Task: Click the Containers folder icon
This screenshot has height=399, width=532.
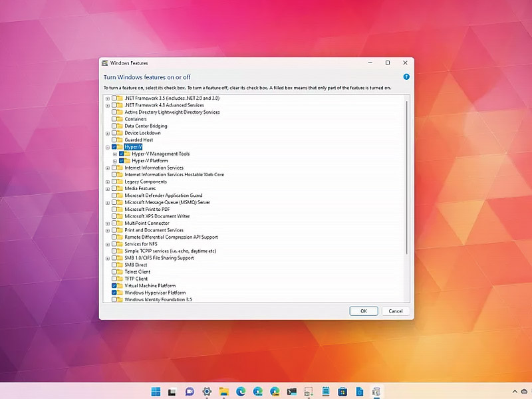Action: pos(120,119)
